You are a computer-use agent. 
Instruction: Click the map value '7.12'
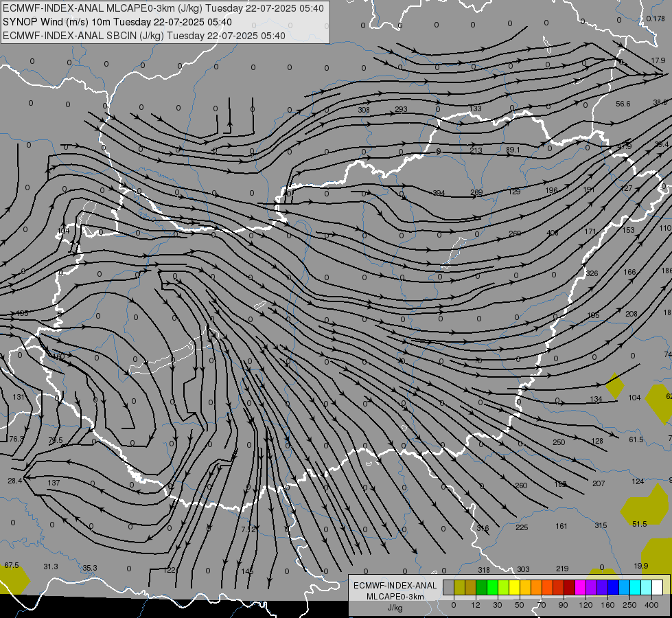click(248, 529)
